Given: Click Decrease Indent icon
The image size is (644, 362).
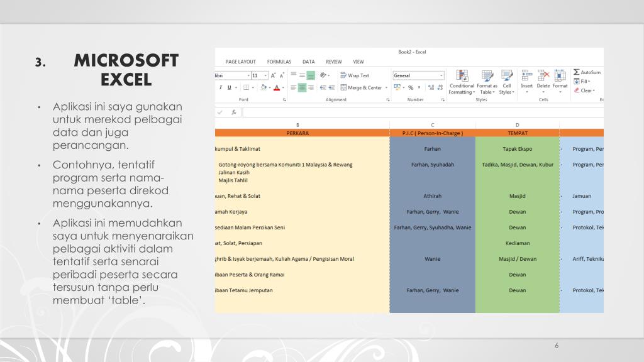Looking at the screenshot, I should [323, 87].
